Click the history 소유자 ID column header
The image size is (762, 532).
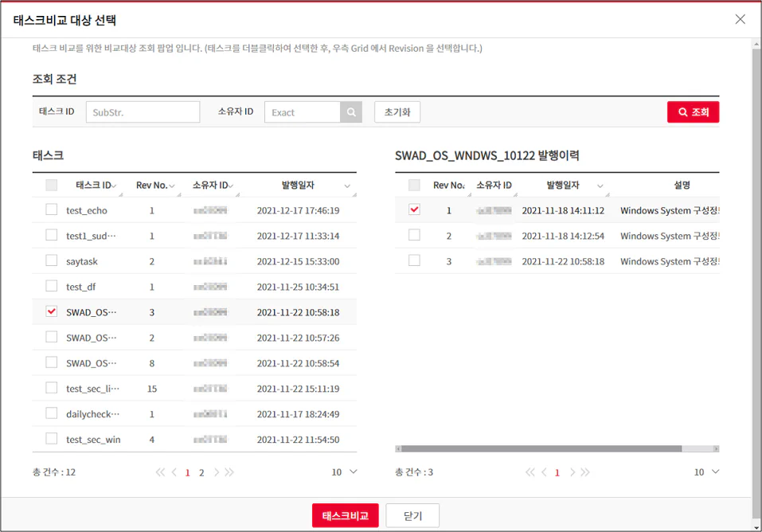click(x=494, y=186)
